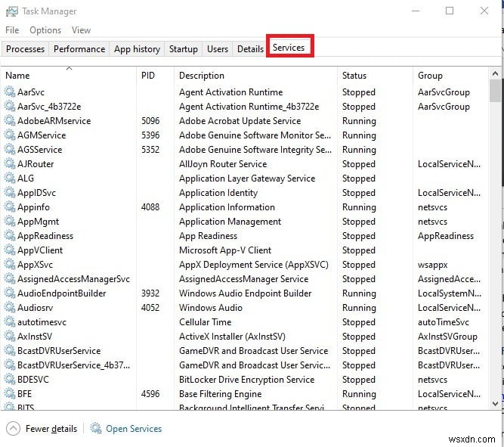Click the gear icon beside Appinfo
The image size is (504, 447).
[x=10, y=207]
